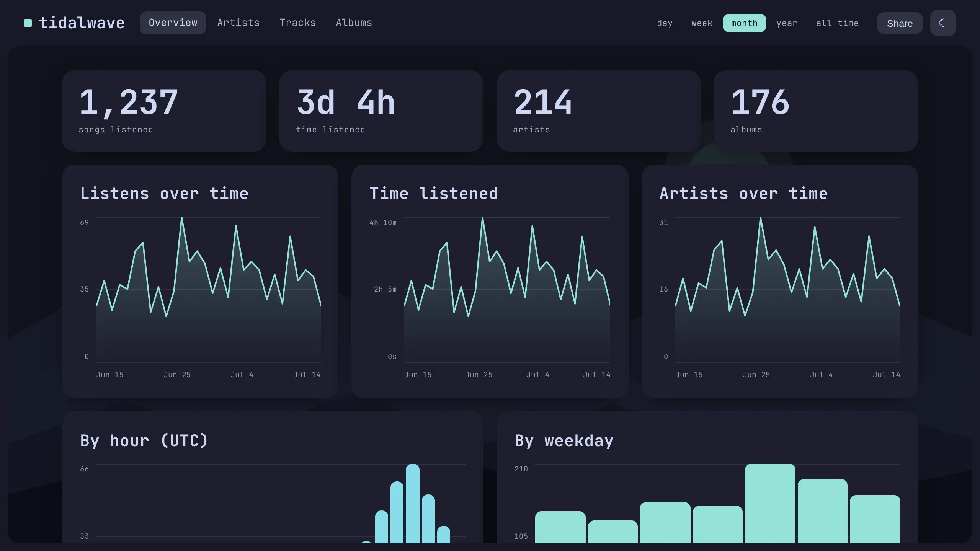980x551 pixels.
Task: Click the Share button
Action: tap(900, 23)
